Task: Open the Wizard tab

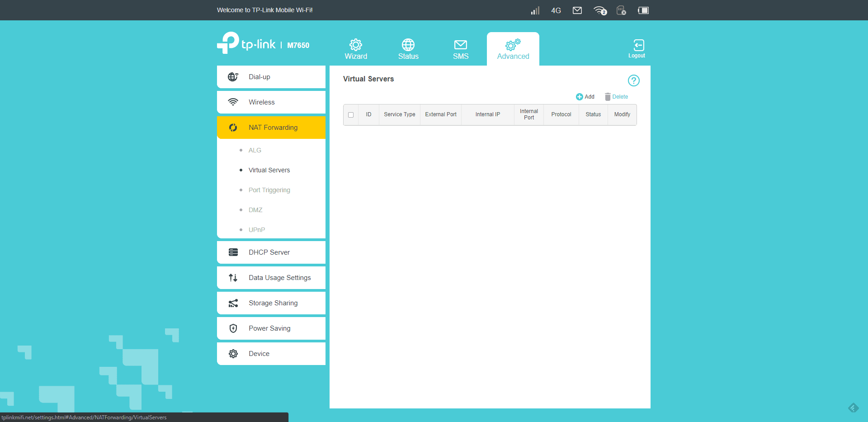Action: 356,49
